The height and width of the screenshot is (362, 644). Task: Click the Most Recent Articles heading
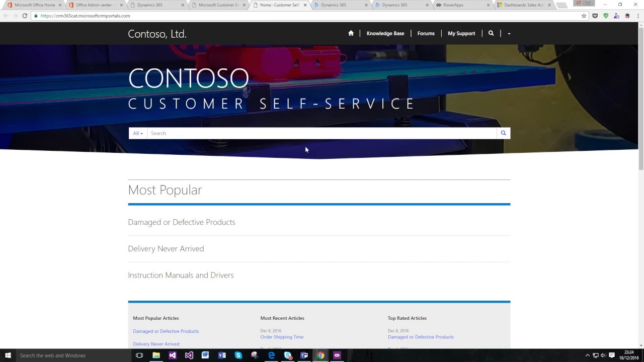[282, 318]
